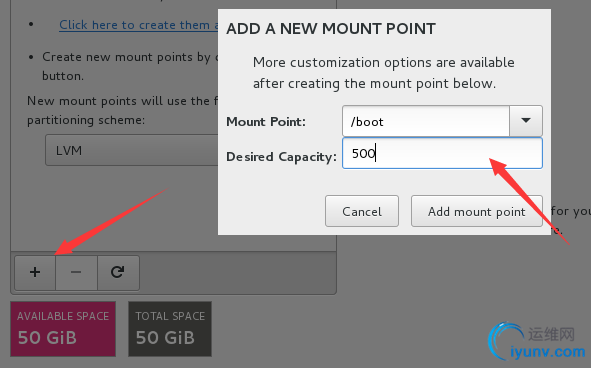Follow the 'Click here to create them' link
The width and height of the screenshot is (591, 368).
(x=139, y=25)
